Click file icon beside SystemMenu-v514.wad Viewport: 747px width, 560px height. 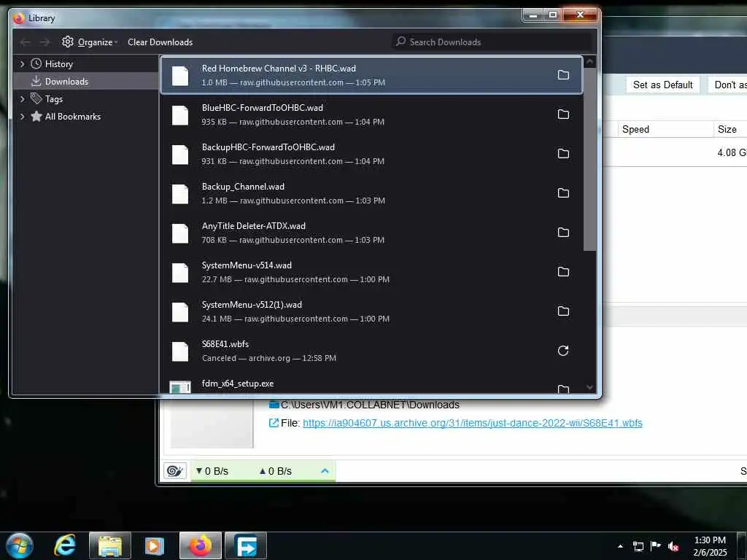click(x=180, y=273)
